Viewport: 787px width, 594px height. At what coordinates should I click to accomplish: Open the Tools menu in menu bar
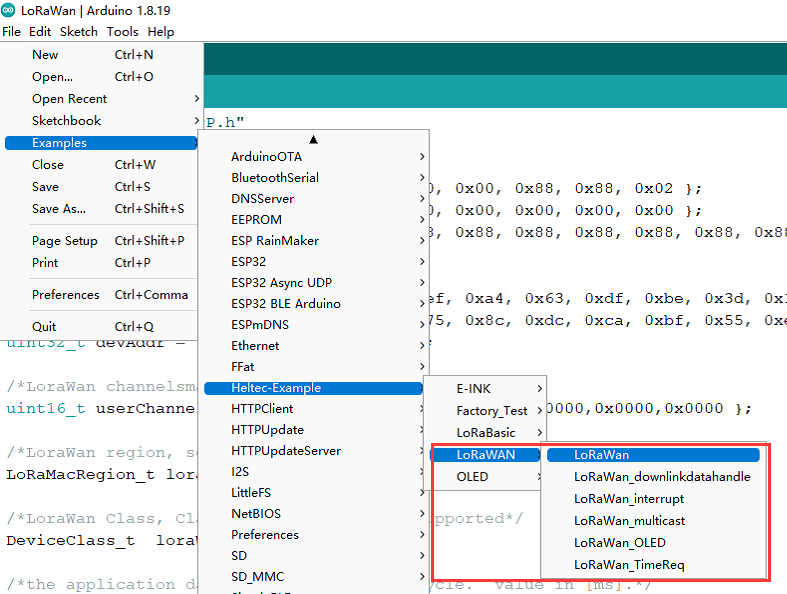[x=123, y=32]
